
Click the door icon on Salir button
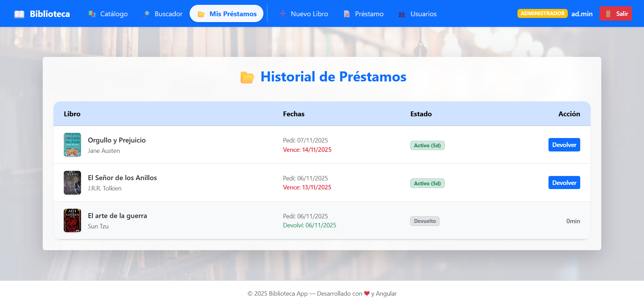[x=608, y=14]
